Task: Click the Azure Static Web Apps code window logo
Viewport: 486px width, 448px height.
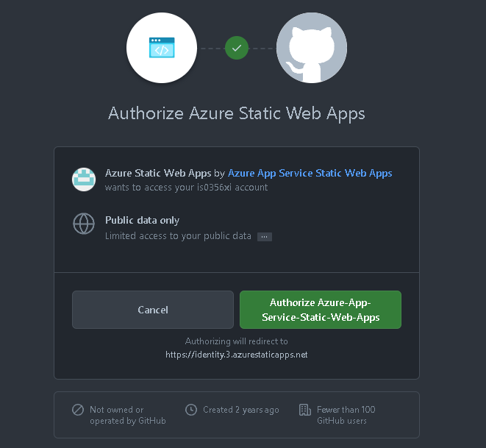Action: click(x=162, y=48)
